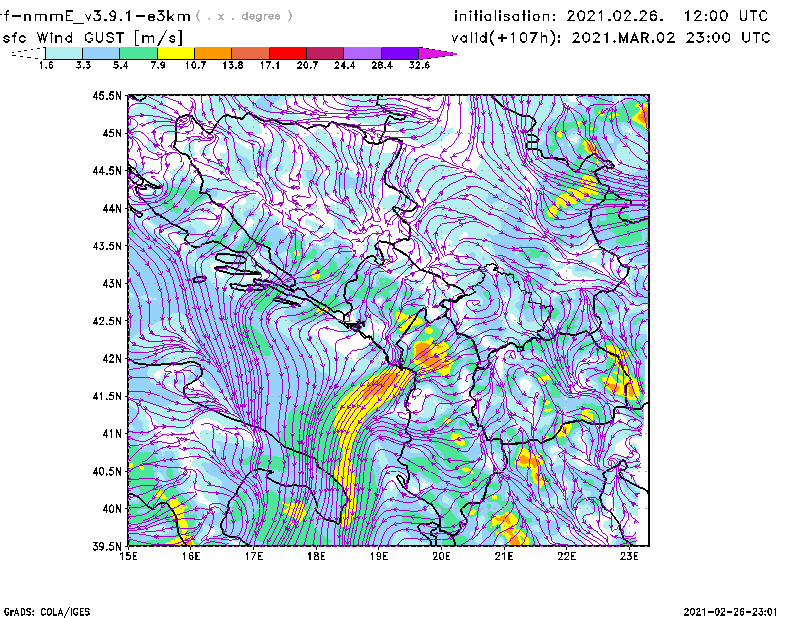Click the '15E' longitude label
800x618 pixels.
pyautogui.click(x=128, y=556)
